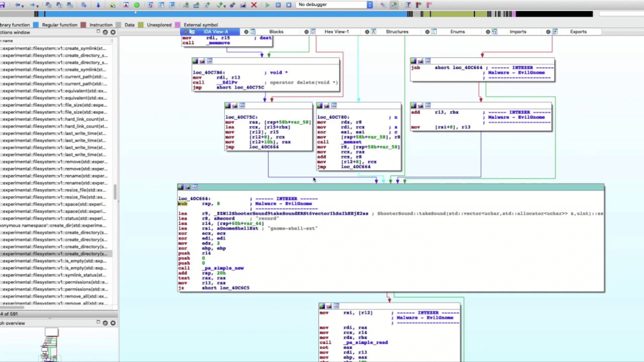Pause process with the pause icon
This screenshot has height=362, width=644.
pyautogui.click(x=278, y=5)
